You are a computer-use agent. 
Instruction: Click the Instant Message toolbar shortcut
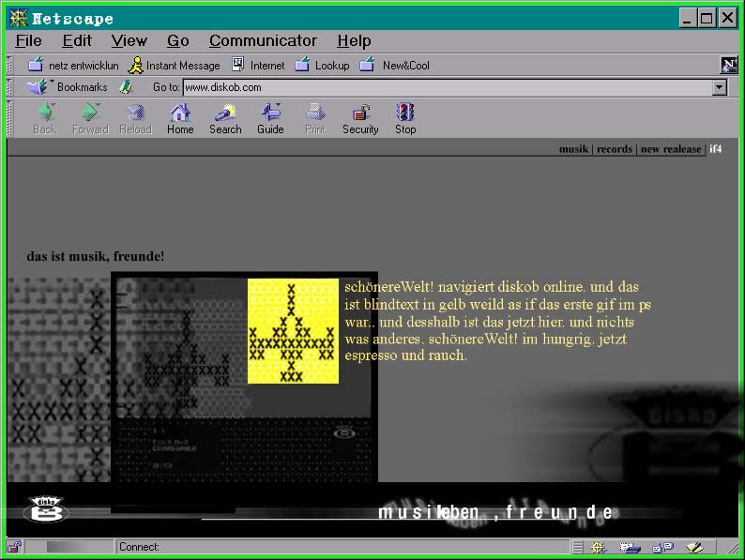tap(175, 66)
